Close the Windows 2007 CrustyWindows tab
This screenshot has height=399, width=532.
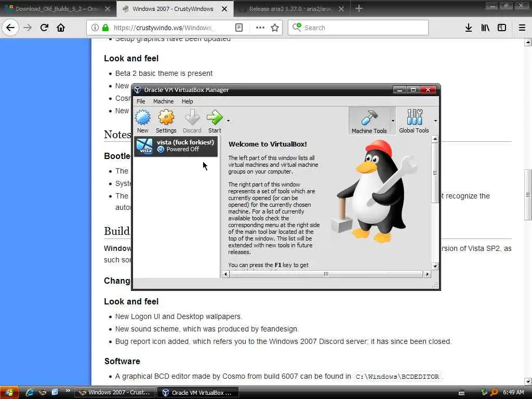[224, 9]
